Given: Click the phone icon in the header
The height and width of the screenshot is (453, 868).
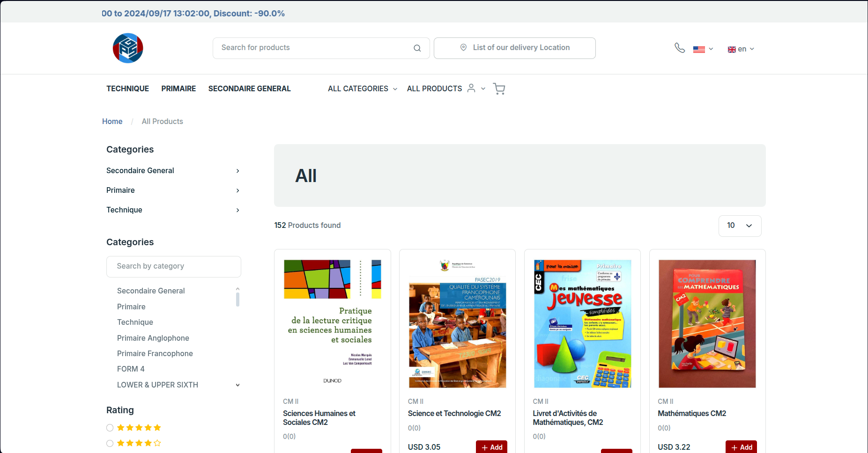Looking at the screenshot, I should pos(679,48).
